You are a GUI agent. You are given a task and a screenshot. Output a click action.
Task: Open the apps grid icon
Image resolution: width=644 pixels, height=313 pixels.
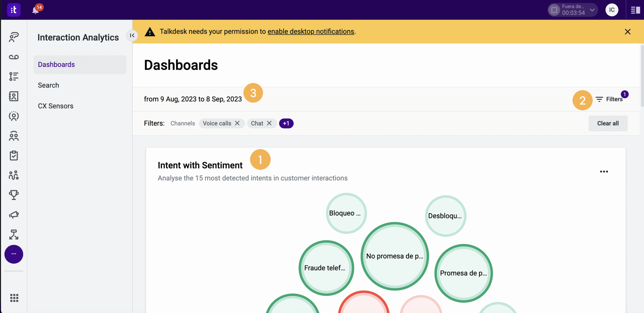tap(14, 298)
